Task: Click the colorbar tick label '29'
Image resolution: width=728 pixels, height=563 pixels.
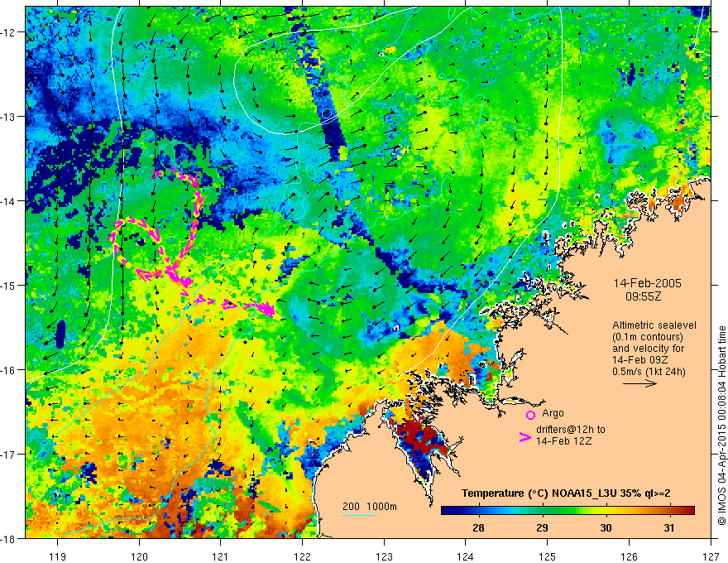Action: 542,527
